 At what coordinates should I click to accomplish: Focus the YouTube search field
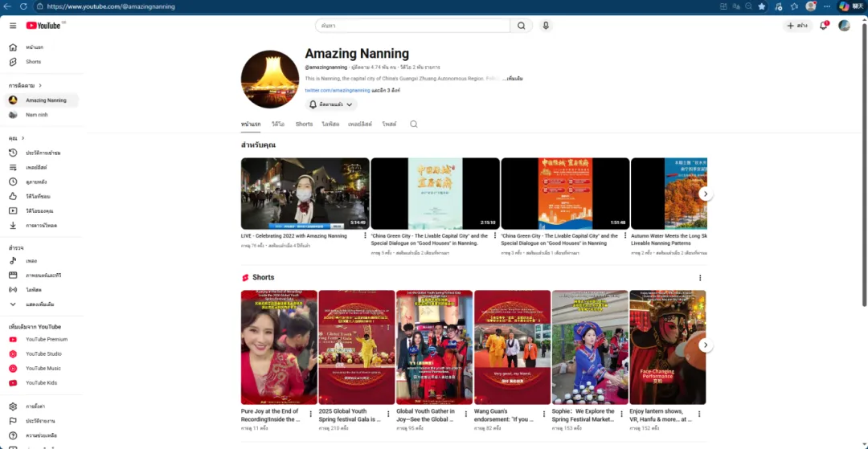tap(412, 26)
